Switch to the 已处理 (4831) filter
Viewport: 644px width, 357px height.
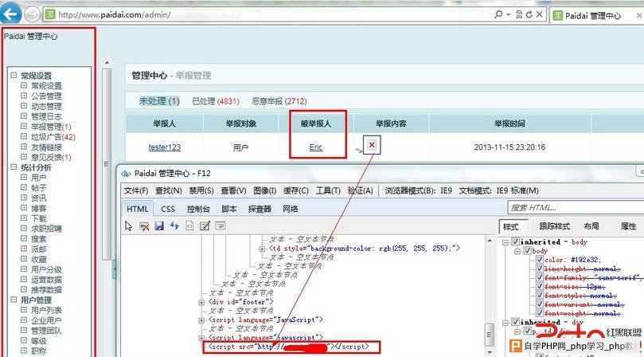[x=216, y=101]
